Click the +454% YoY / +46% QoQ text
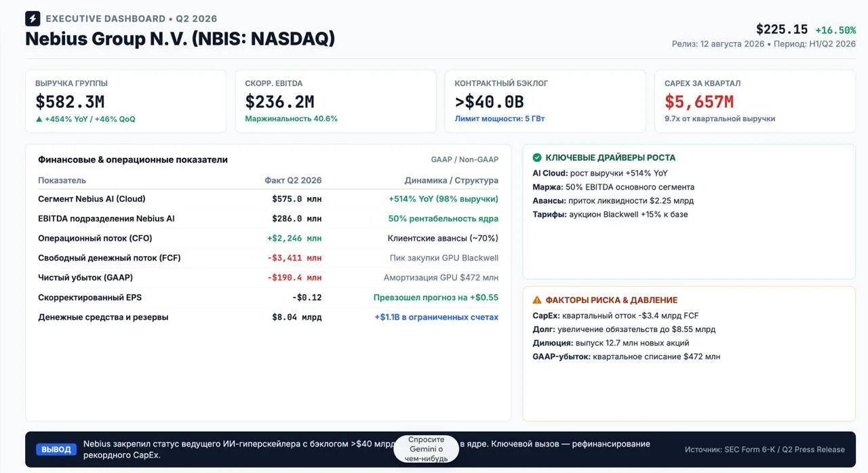Image resolution: width=868 pixels, height=473 pixels. coord(90,119)
